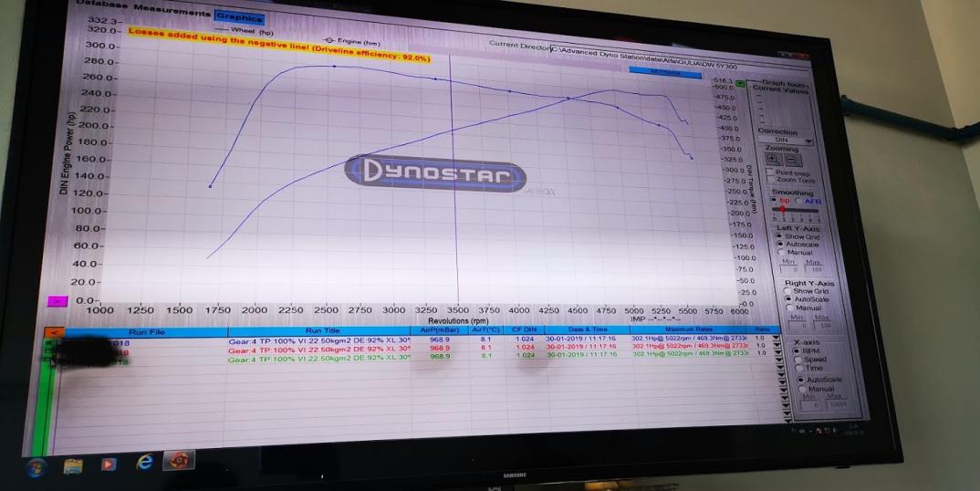
Task: Enable the Zoom Tools checkbox
Action: pos(771,180)
